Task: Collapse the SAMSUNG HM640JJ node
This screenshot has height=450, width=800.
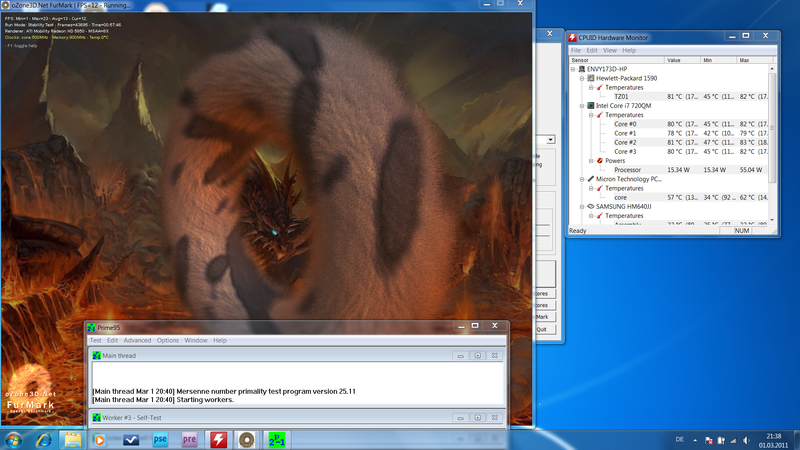Action: pos(582,207)
